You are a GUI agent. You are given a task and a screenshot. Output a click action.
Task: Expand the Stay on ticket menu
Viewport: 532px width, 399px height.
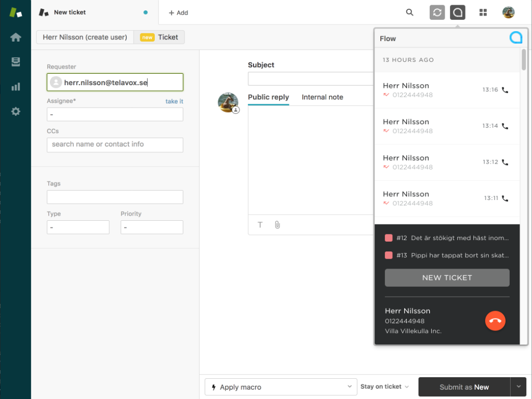point(384,387)
